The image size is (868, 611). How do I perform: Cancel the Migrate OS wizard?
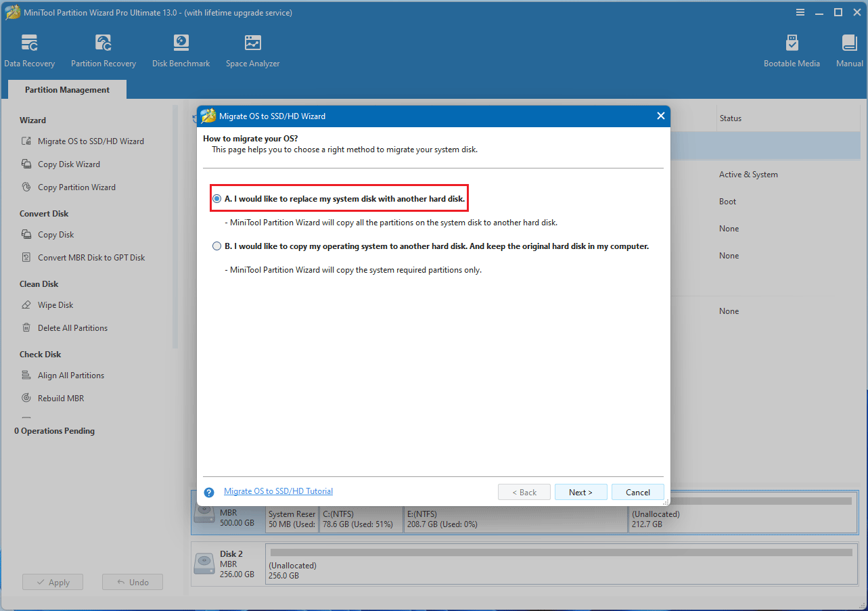pos(637,492)
